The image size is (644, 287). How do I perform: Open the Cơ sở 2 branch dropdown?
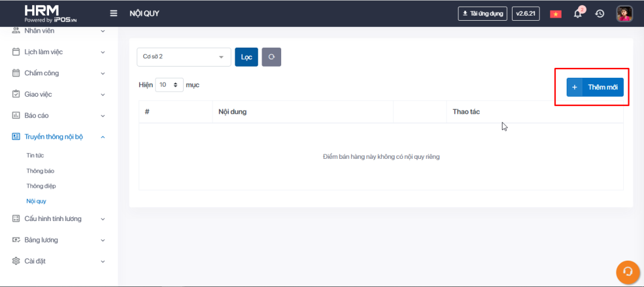(184, 57)
